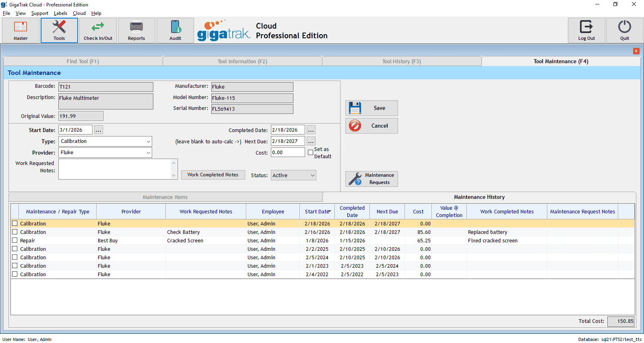Click the Log Out icon

[586, 30]
